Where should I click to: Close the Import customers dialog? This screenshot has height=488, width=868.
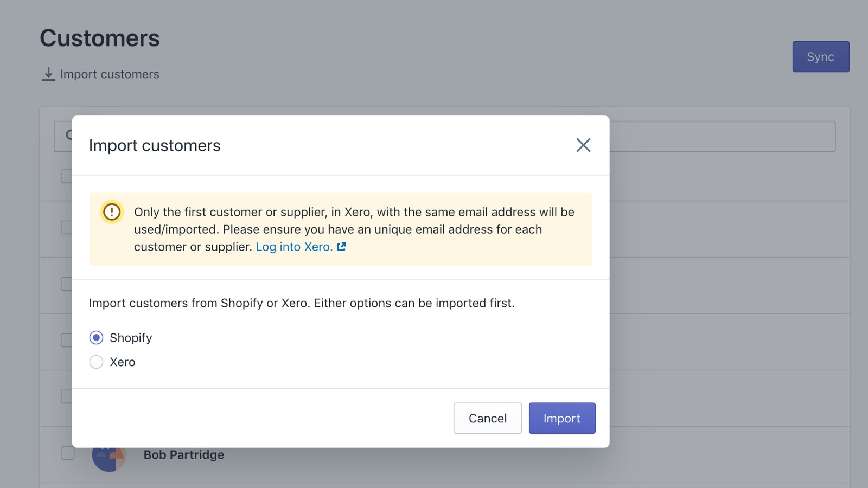[x=583, y=145]
